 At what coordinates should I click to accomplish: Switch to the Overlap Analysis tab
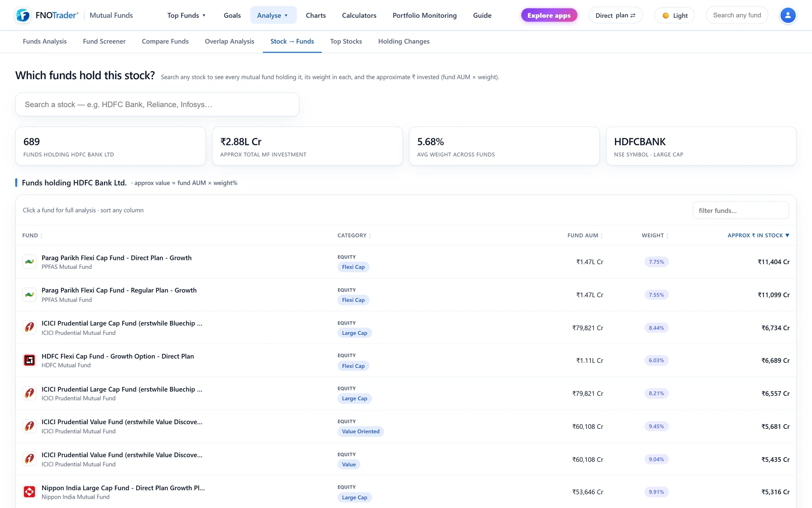point(230,41)
